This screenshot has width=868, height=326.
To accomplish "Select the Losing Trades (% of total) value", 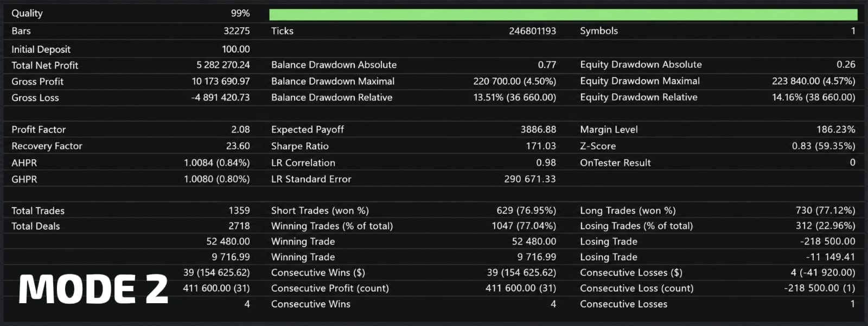I will point(825,225).
